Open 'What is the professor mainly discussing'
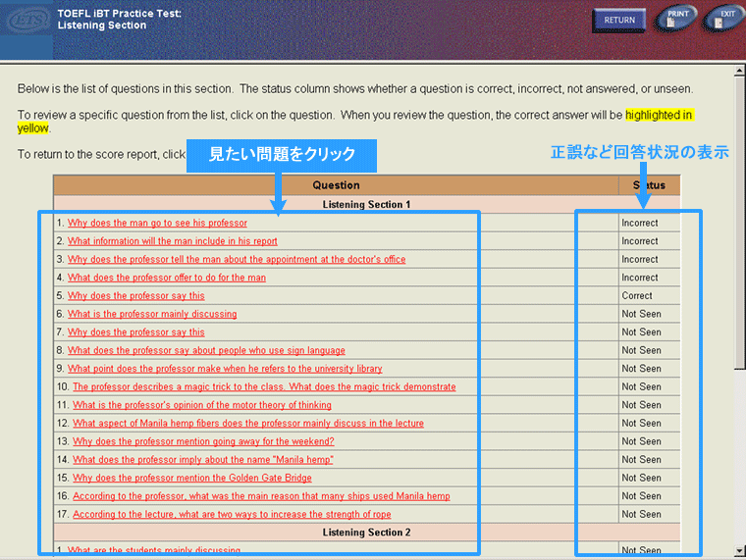The height and width of the screenshot is (560, 746). [152, 314]
